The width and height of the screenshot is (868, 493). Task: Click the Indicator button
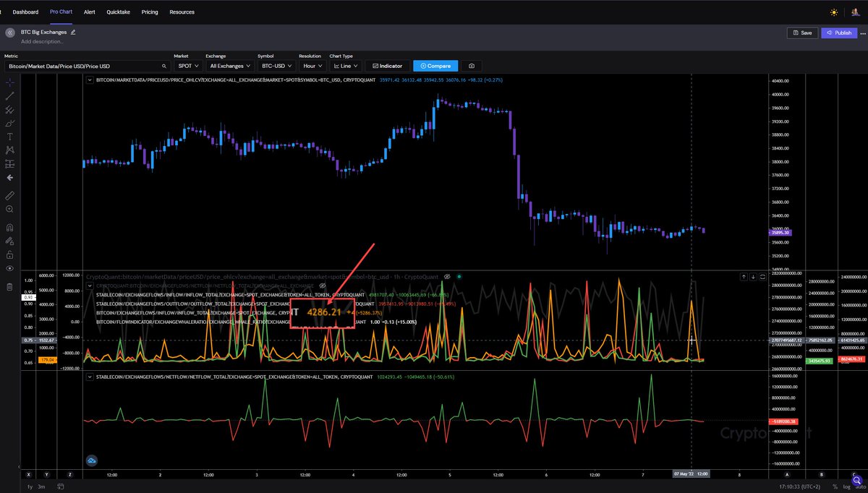(x=387, y=66)
